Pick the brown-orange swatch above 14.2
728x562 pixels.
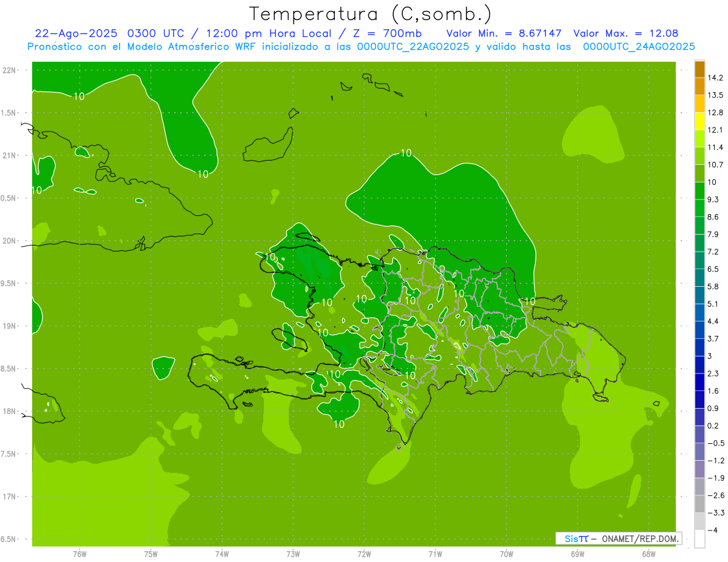tap(699, 69)
